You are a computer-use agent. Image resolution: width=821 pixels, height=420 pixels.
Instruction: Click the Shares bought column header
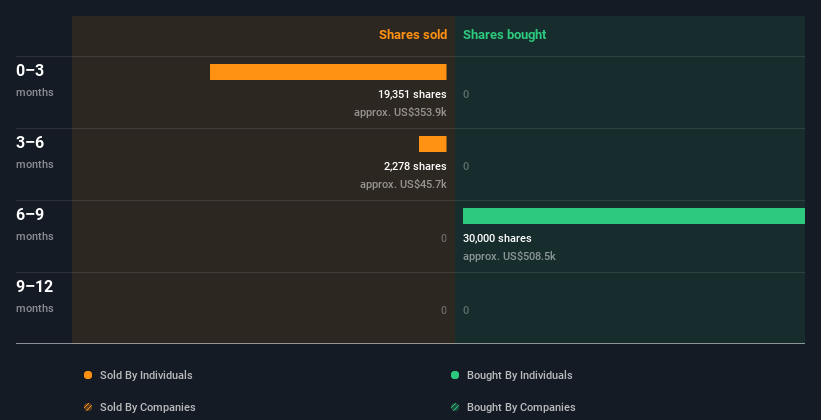(505, 35)
